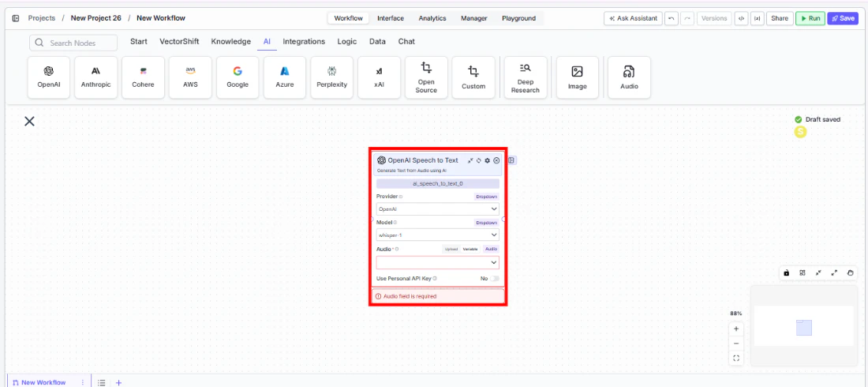The height and width of the screenshot is (387, 868).
Task: Click the collapse-all nodes arrows icon
Action: coord(818,272)
